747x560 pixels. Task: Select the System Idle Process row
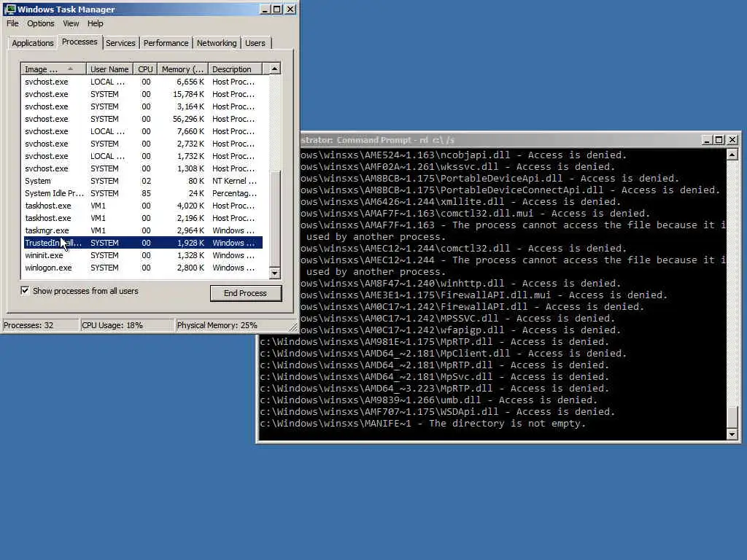click(143, 193)
